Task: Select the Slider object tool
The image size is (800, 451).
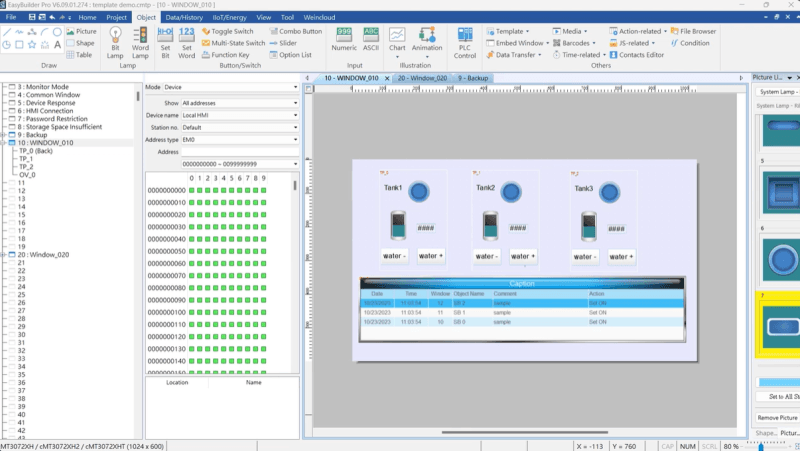Action: coord(287,43)
